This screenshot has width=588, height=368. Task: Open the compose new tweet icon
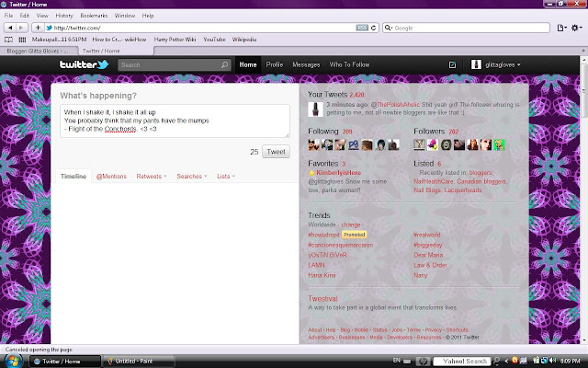click(x=452, y=64)
